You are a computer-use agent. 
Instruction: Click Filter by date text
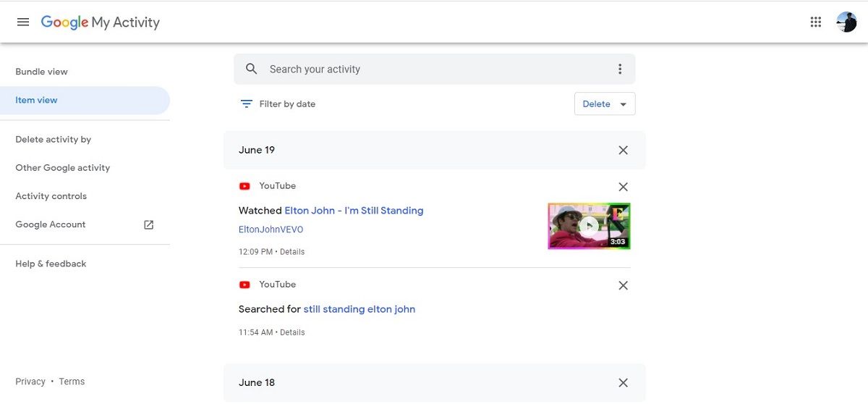(287, 104)
